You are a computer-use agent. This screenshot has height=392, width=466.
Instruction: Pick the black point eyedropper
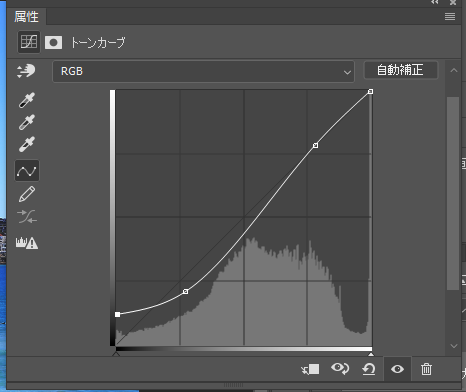(27, 100)
